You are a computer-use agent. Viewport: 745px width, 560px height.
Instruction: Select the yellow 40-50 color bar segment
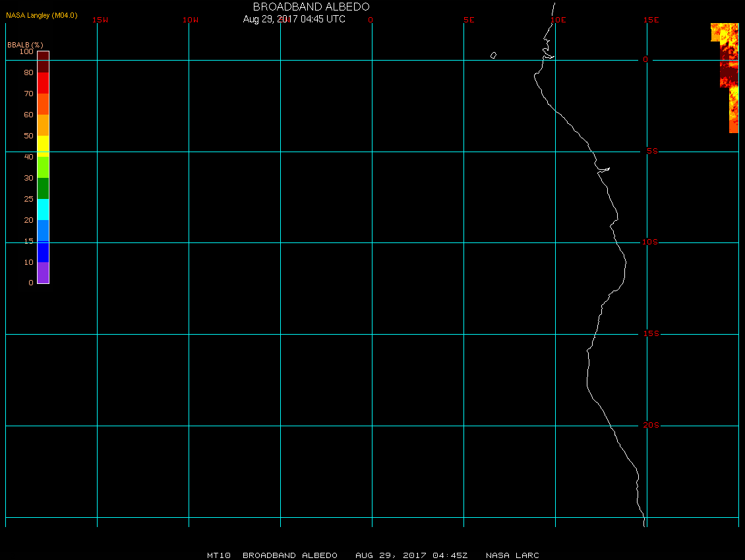[x=44, y=146]
